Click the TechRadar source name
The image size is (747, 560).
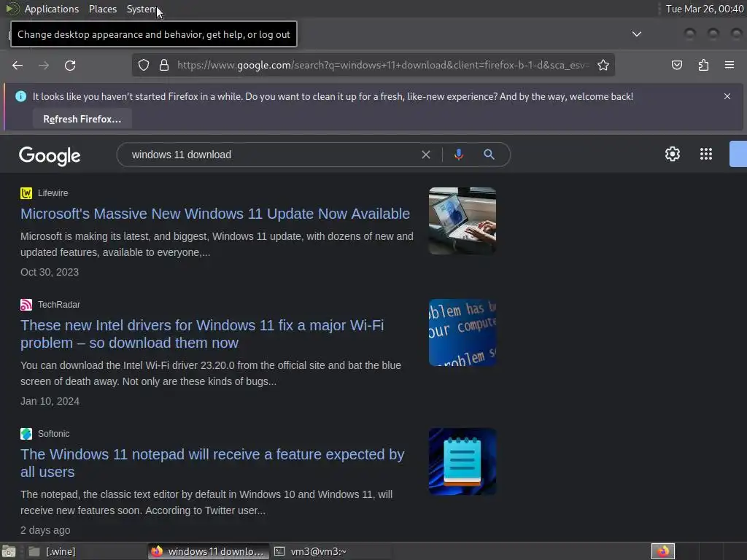click(59, 304)
